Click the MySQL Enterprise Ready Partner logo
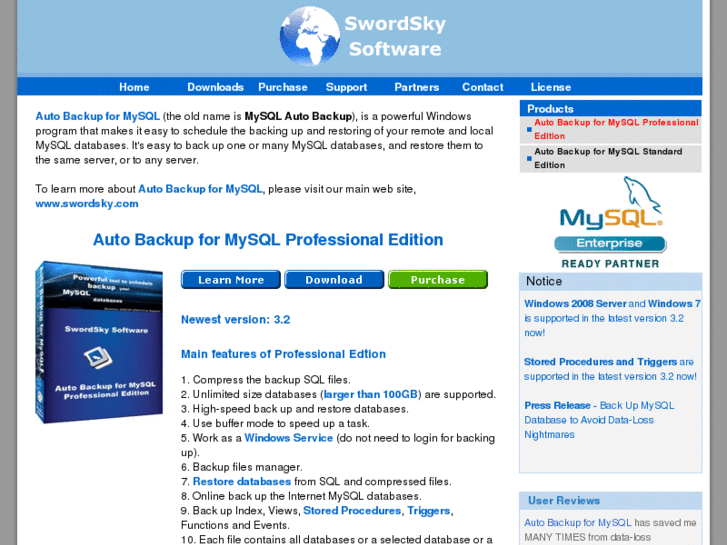Image resolution: width=727 pixels, height=545 pixels. click(x=610, y=223)
